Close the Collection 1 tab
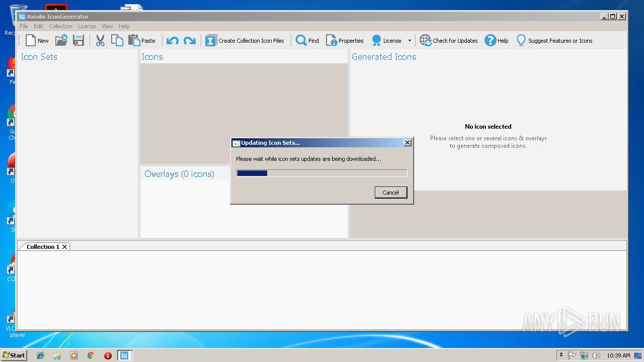 click(64, 247)
